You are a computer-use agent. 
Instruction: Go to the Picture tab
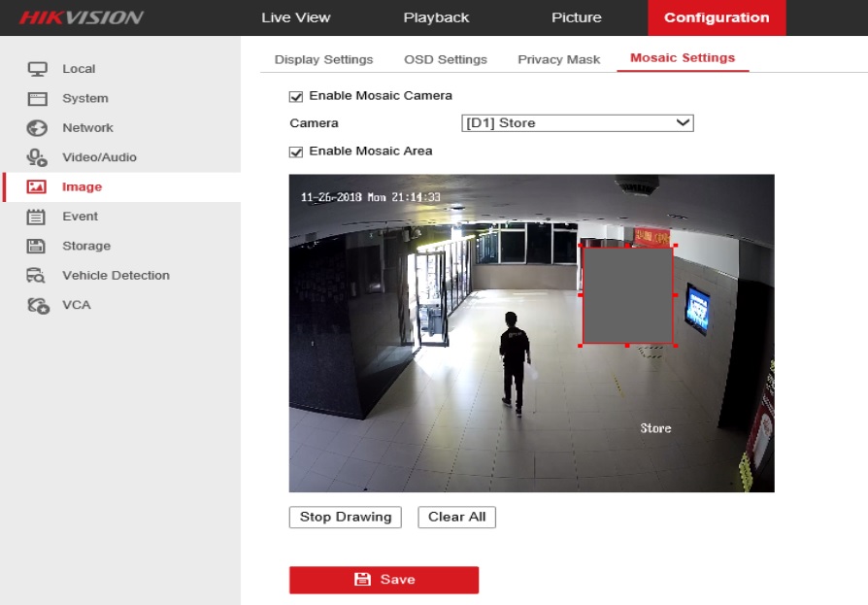[576, 17]
